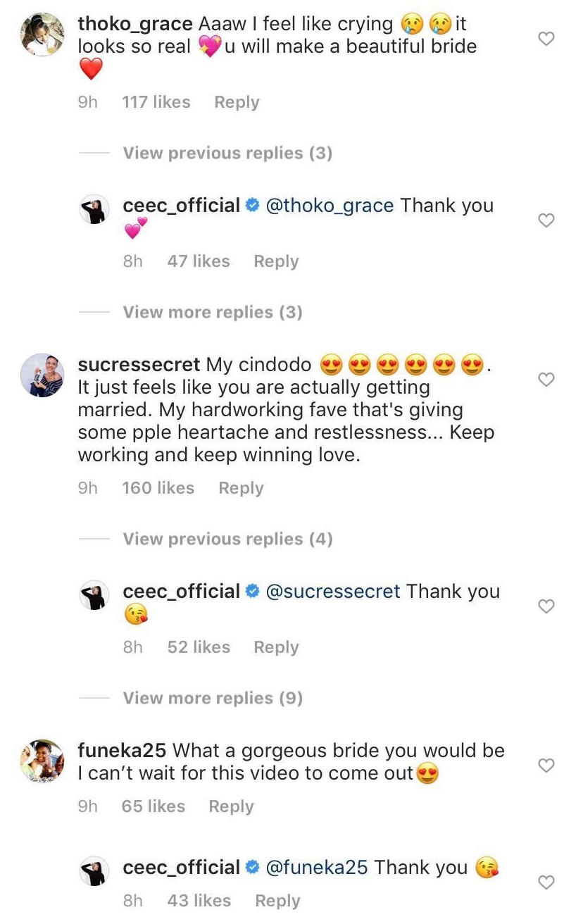The height and width of the screenshot is (924, 583).
Task: Open the @thoko_grace mention link
Action: point(330,206)
